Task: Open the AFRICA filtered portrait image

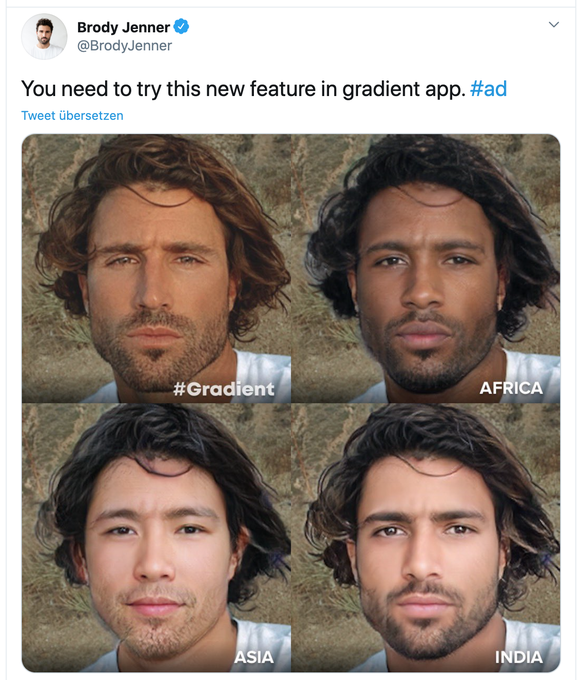Action: [x=425, y=268]
